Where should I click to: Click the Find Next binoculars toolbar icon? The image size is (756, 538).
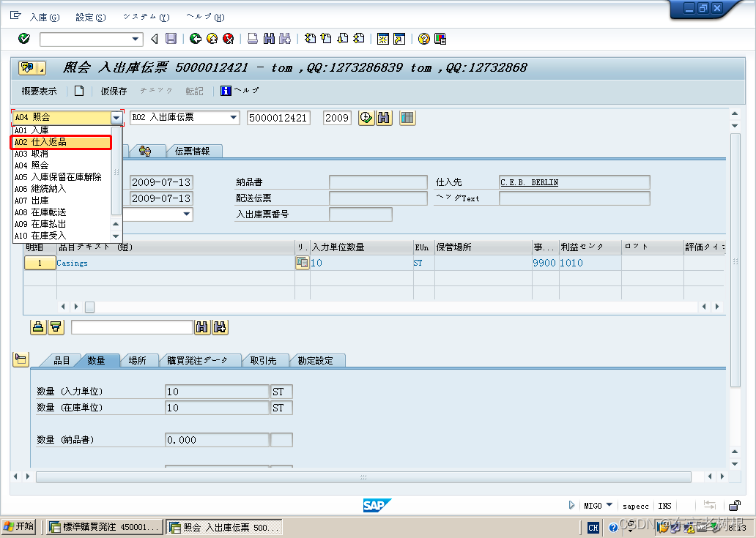click(x=285, y=39)
